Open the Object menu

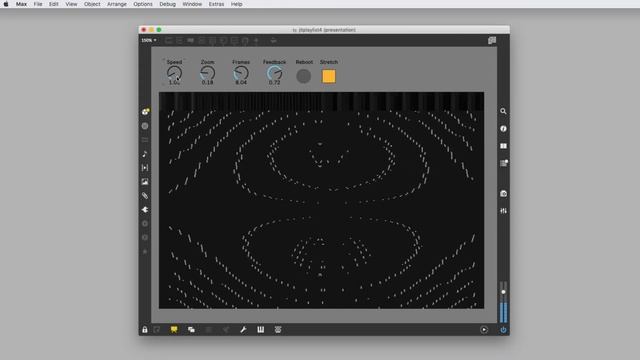(92, 4)
